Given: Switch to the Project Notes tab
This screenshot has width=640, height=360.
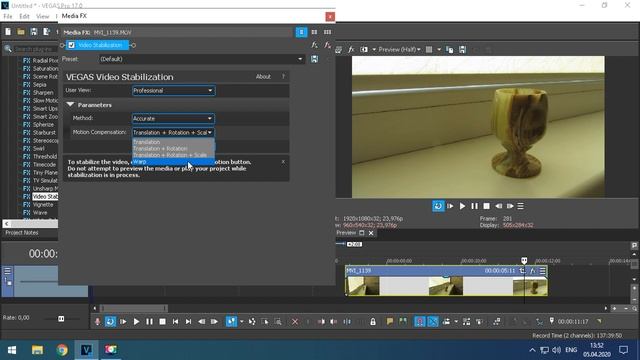Looking at the screenshot, I should point(22,233).
